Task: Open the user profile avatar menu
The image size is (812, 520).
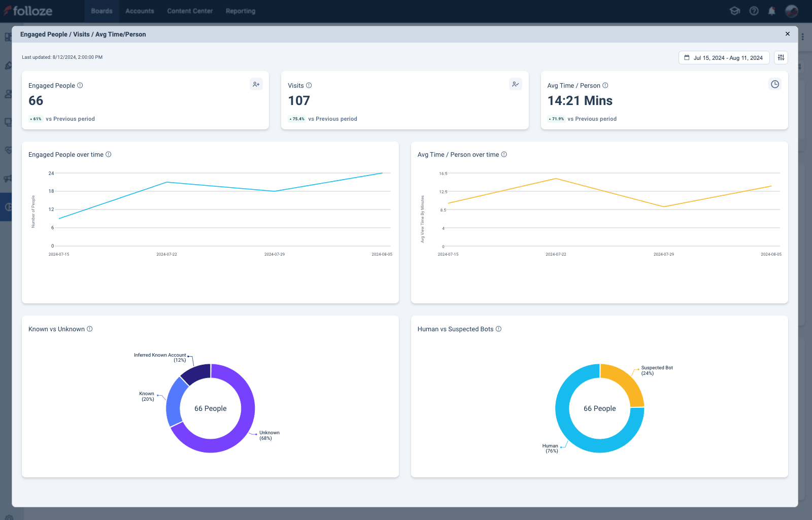Action: [x=791, y=11]
